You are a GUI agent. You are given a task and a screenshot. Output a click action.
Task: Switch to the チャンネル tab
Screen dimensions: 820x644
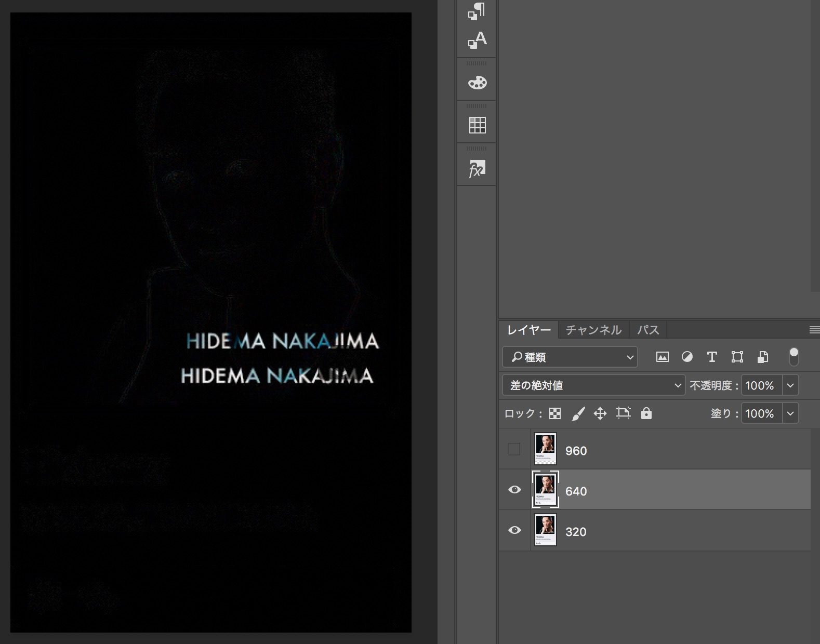[593, 330]
